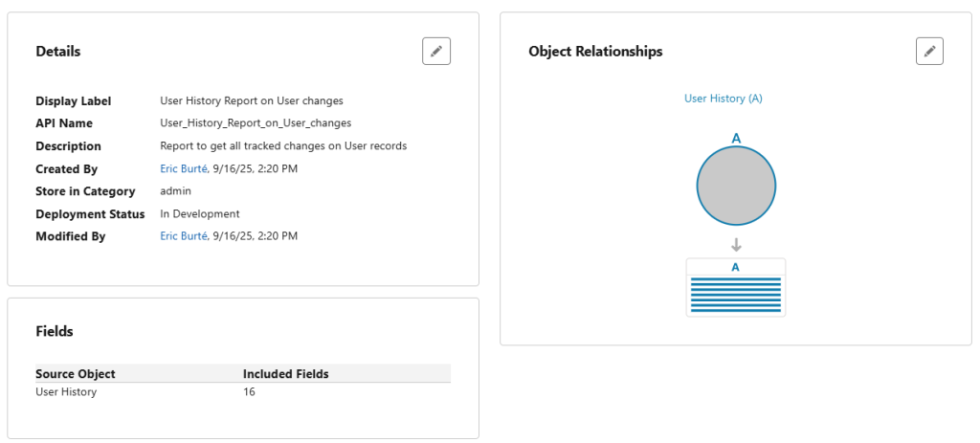Screen dimensions: 980x443
Task: Open Eric Burté link in Modified By
Action: tap(184, 236)
